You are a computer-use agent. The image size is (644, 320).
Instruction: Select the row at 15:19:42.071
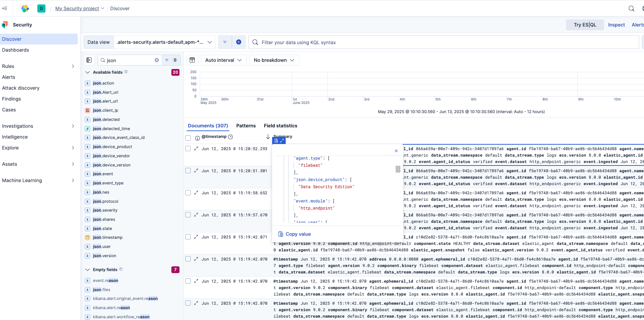(188, 237)
